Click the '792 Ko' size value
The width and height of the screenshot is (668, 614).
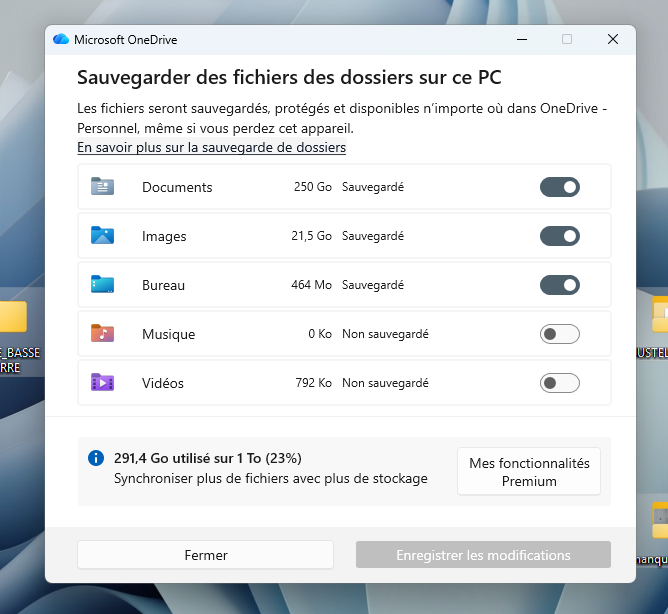coord(314,383)
